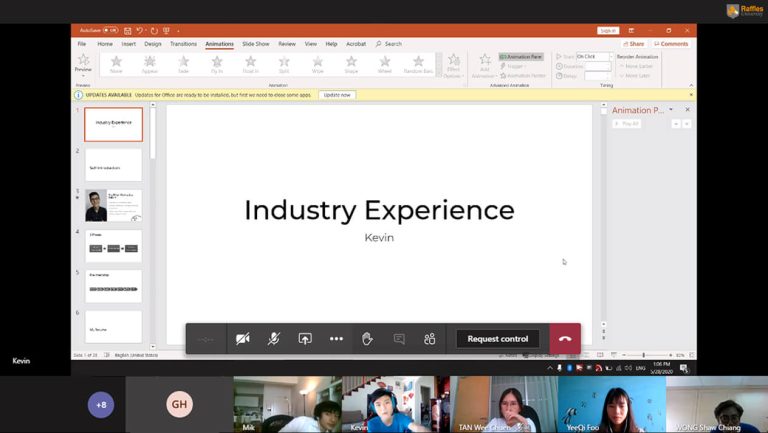768x433 pixels.
Task: Open more actions ellipsis menu
Action: pyautogui.click(x=336, y=339)
